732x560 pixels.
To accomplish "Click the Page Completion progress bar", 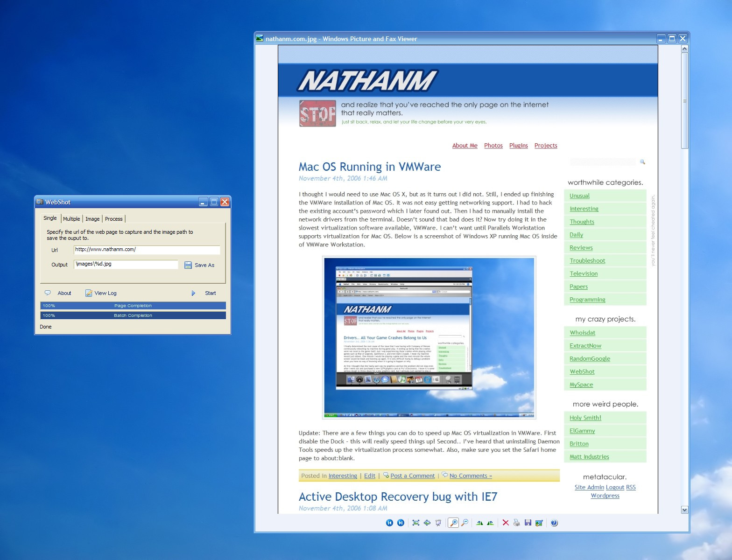I will click(x=133, y=306).
